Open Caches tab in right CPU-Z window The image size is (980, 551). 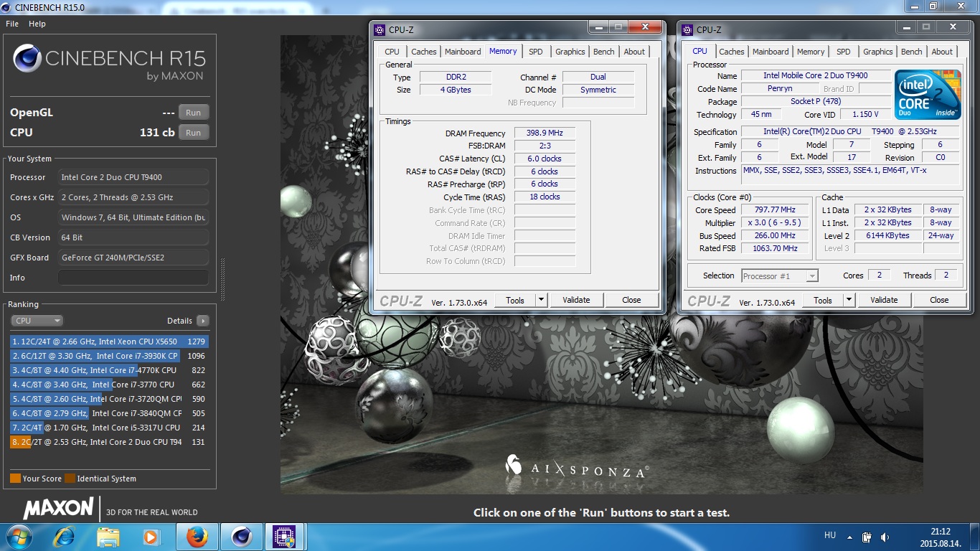coord(731,52)
